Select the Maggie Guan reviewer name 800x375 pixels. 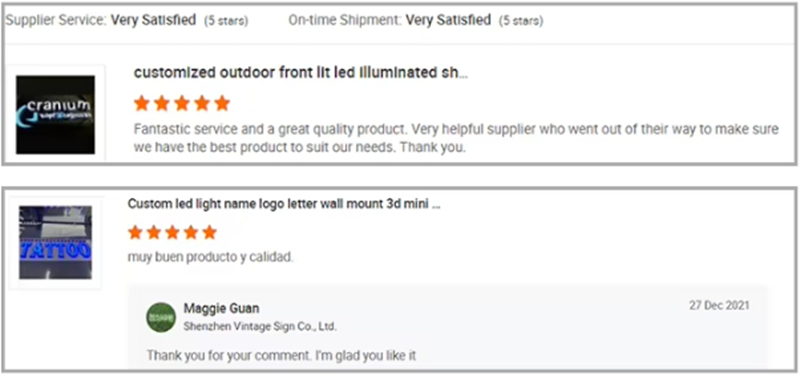point(221,309)
